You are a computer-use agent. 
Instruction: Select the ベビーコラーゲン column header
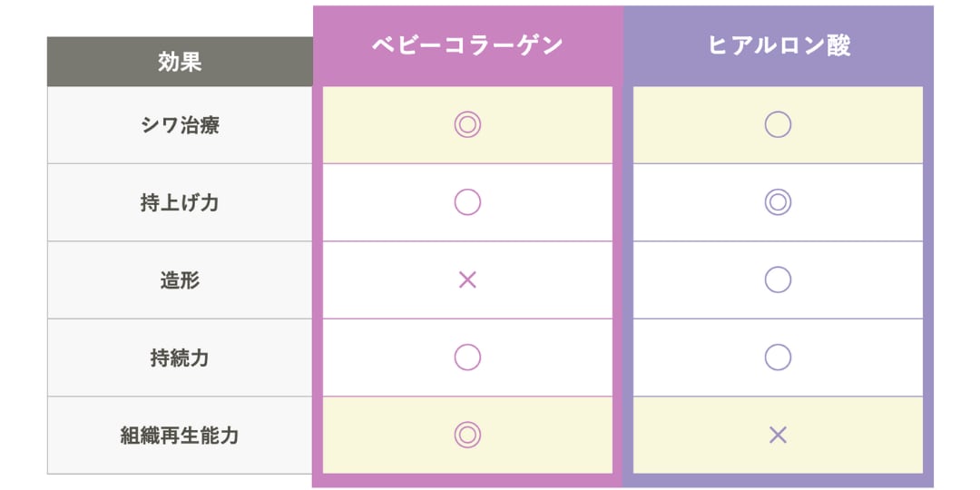tap(467, 46)
